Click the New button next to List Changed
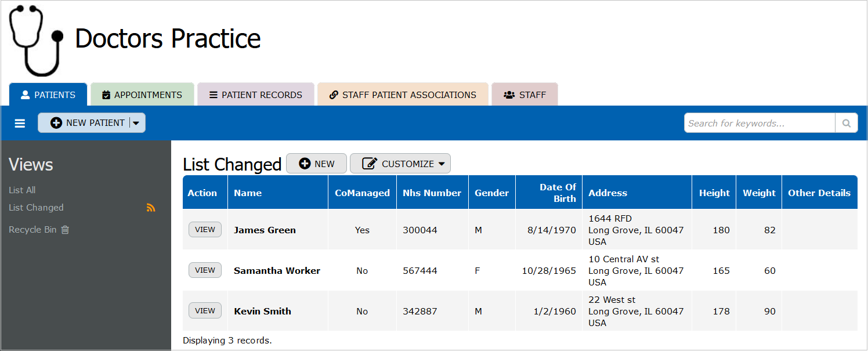The width and height of the screenshot is (868, 351). pos(316,164)
